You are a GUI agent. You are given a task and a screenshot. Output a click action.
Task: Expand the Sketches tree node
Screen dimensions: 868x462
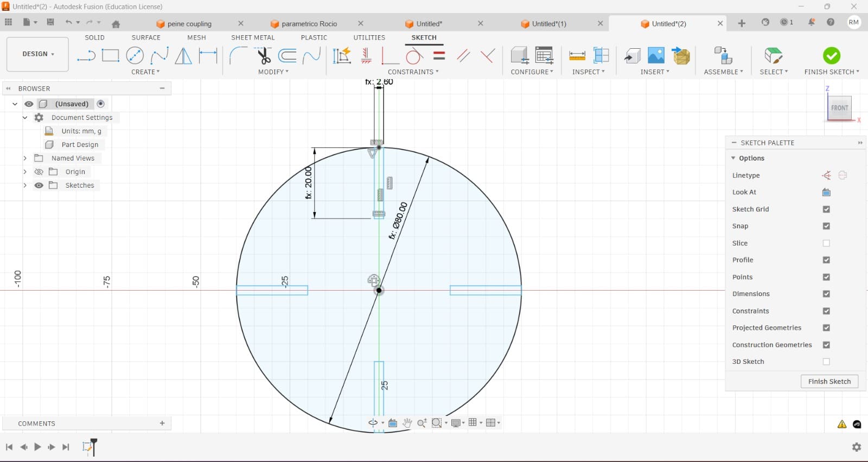pos(24,185)
